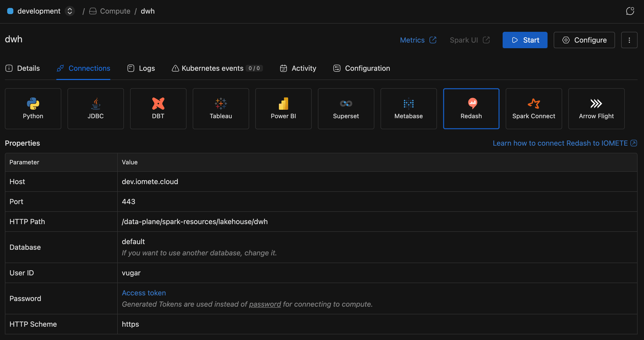Open the Access token link
This screenshot has height=340, width=644.
tap(144, 293)
